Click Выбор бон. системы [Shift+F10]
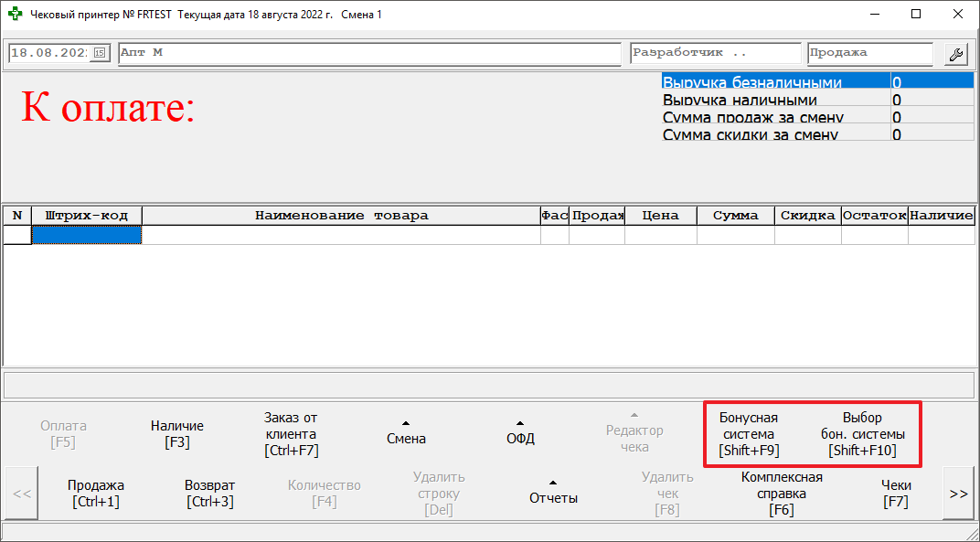 (862, 433)
